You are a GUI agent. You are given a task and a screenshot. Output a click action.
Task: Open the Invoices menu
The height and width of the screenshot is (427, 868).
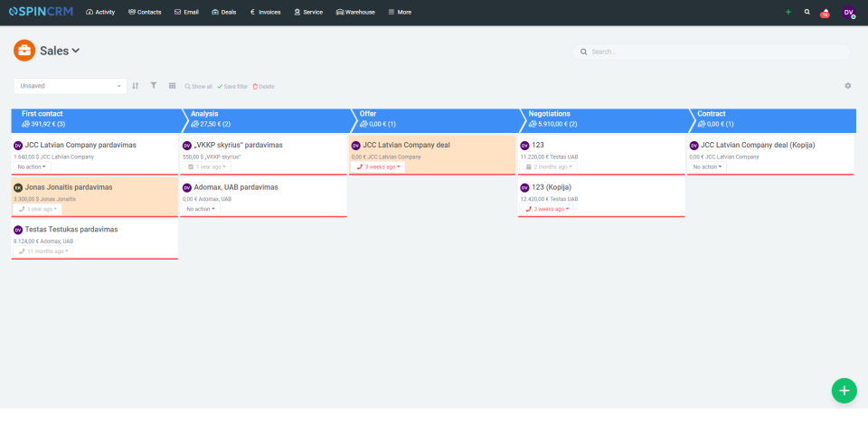click(x=265, y=12)
